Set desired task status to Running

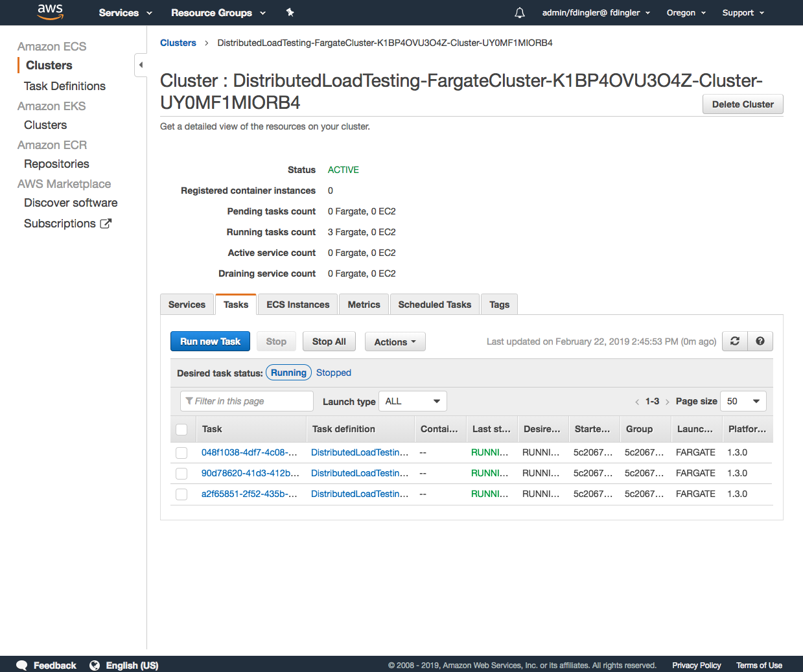pos(288,373)
